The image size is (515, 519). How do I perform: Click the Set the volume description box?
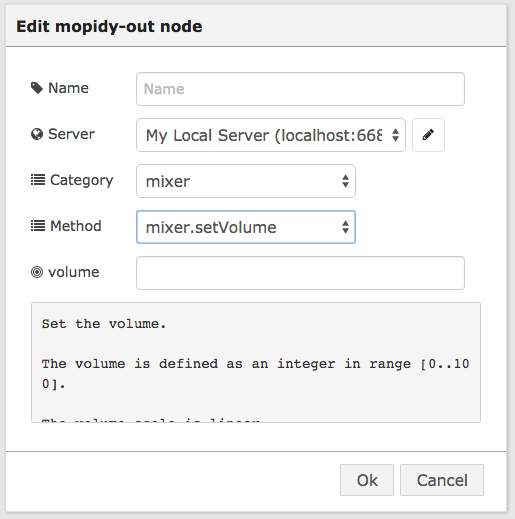point(256,362)
